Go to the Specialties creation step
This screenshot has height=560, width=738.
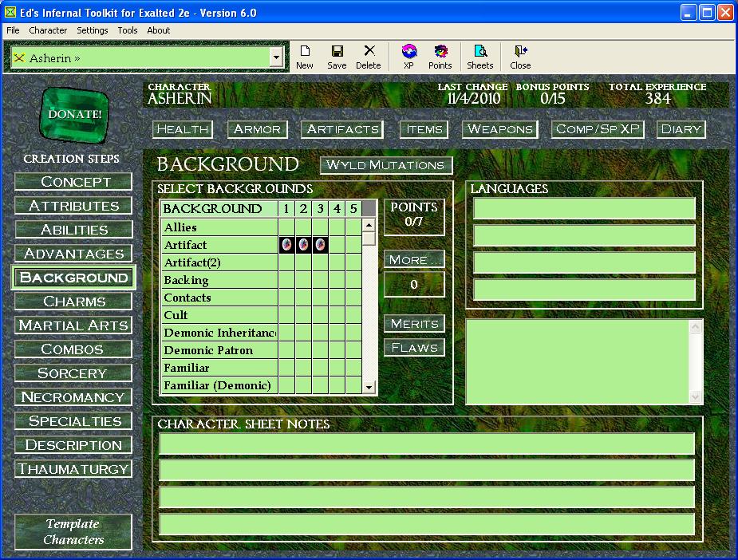point(73,421)
